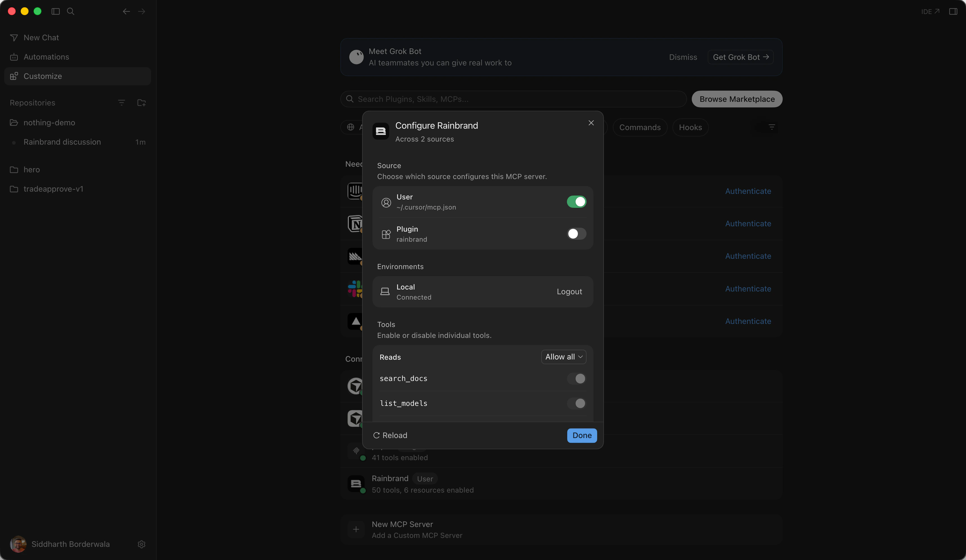This screenshot has width=966, height=560.
Task: Click the Get Grok Bot button
Action: coord(741,57)
